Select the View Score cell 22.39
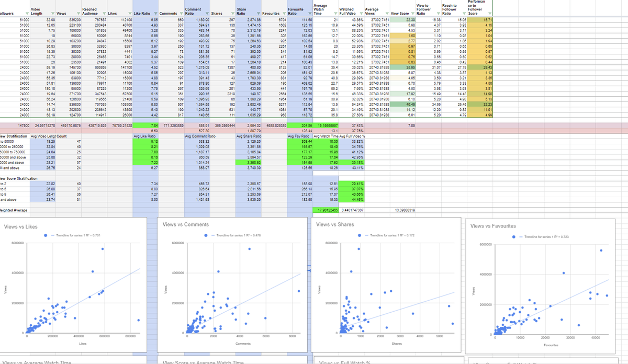The width and height of the screenshot is (628, 364). click(404, 19)
